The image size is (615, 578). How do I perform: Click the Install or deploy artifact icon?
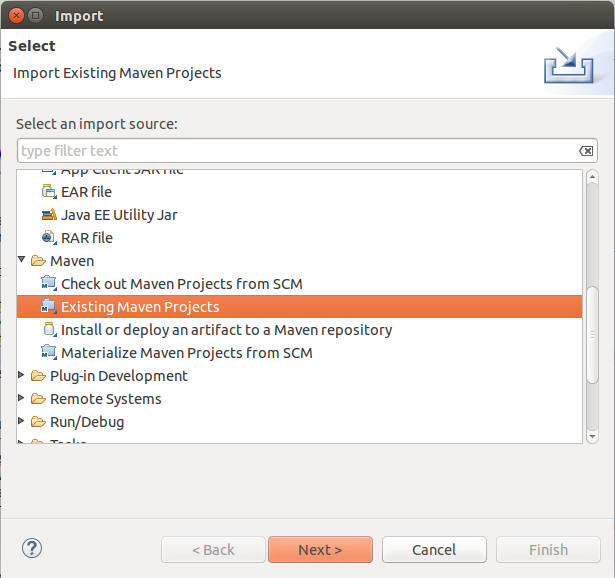[x=49, y=330]
